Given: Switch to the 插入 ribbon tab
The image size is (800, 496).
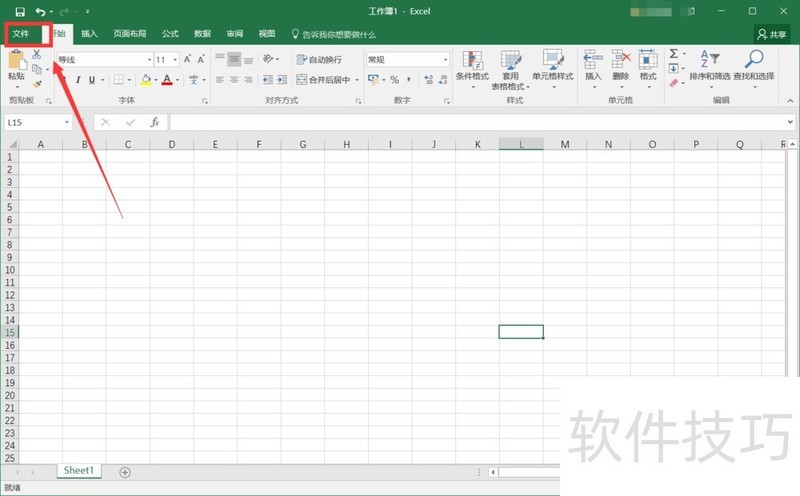Looking at the screenshot, I should (89, 34).
